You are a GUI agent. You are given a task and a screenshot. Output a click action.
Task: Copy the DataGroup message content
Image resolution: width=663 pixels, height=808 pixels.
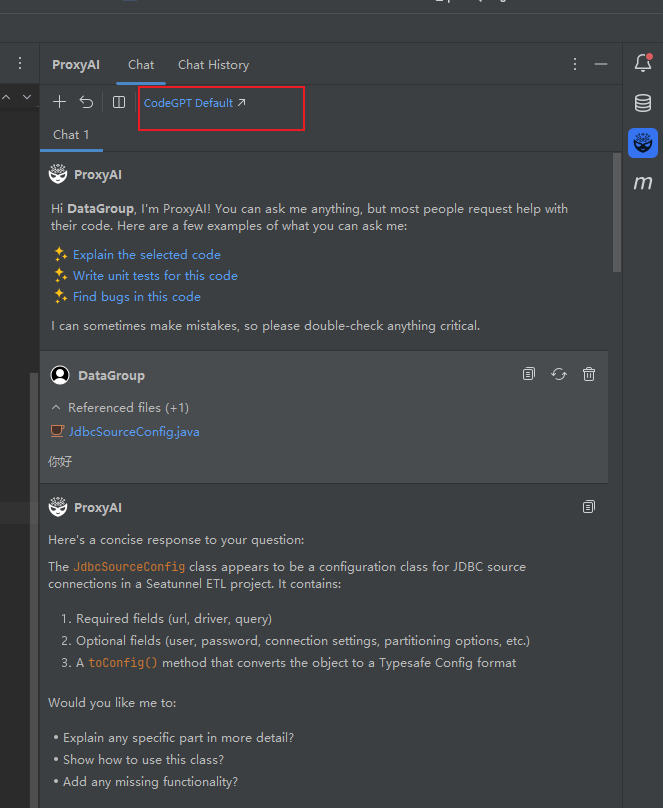[x=528, y=373]
